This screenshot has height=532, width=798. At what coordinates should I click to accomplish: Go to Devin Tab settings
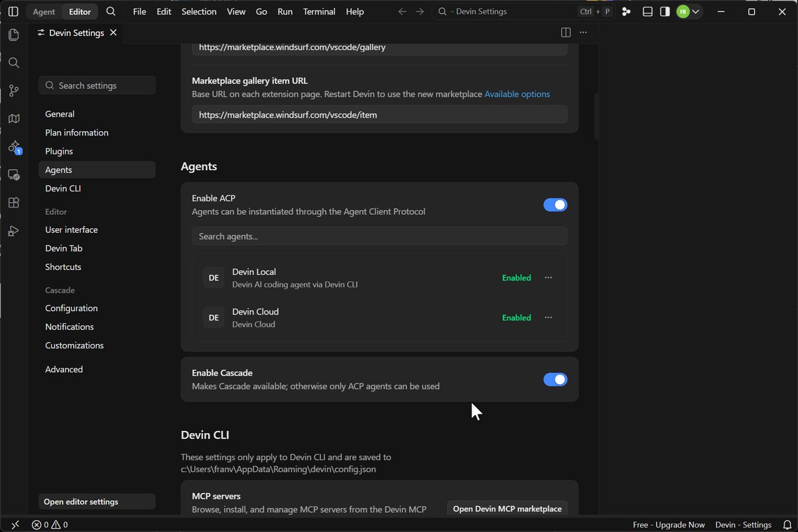(97, 248)
